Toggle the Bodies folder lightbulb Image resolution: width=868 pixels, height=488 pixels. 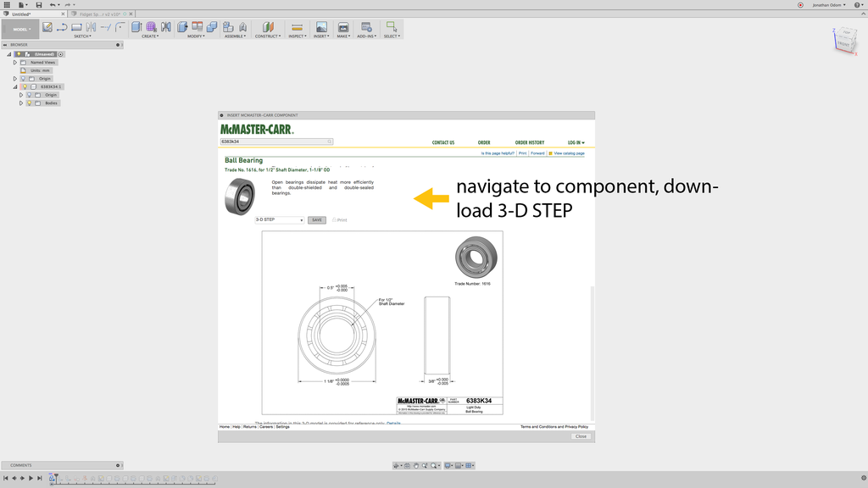click(x=30, y=103)
